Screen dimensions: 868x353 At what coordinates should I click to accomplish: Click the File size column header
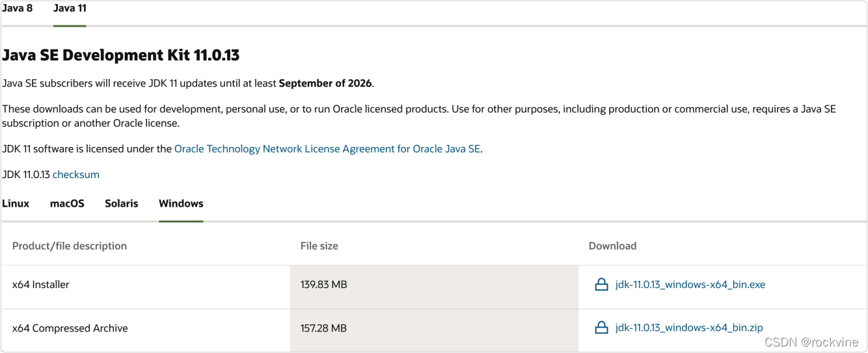point(319,246)
